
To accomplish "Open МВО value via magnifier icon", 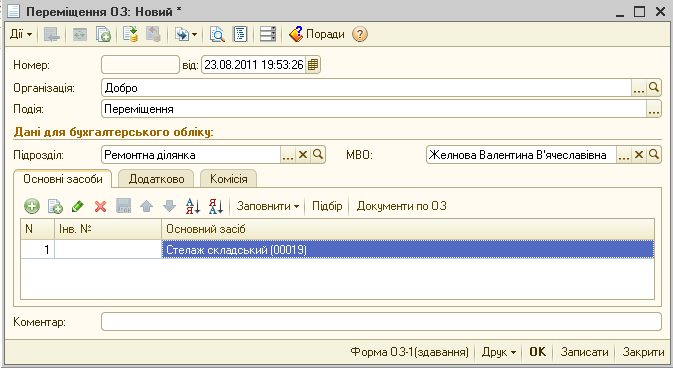I will [x=654, y=155].
